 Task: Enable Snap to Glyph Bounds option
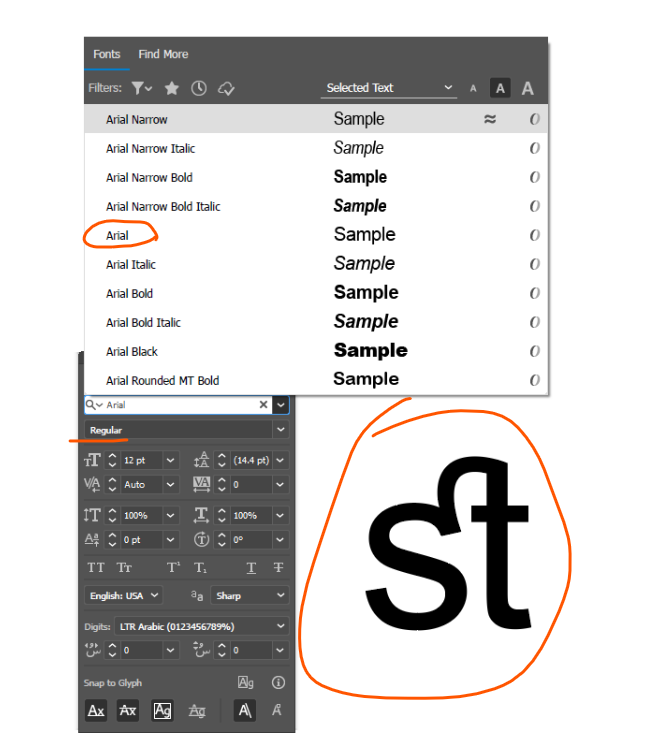click(162, 710)
